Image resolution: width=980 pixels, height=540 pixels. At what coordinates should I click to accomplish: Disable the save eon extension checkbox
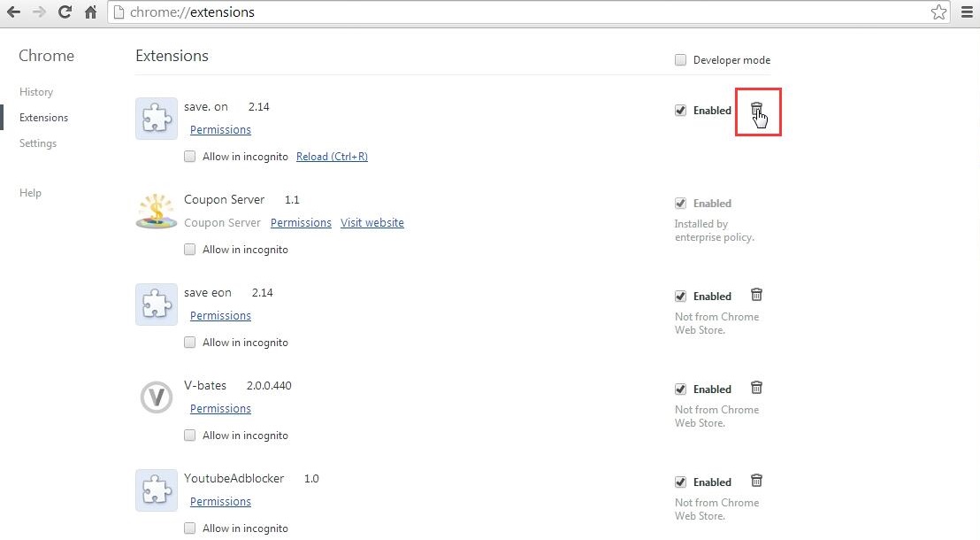(x=681, y=297)
